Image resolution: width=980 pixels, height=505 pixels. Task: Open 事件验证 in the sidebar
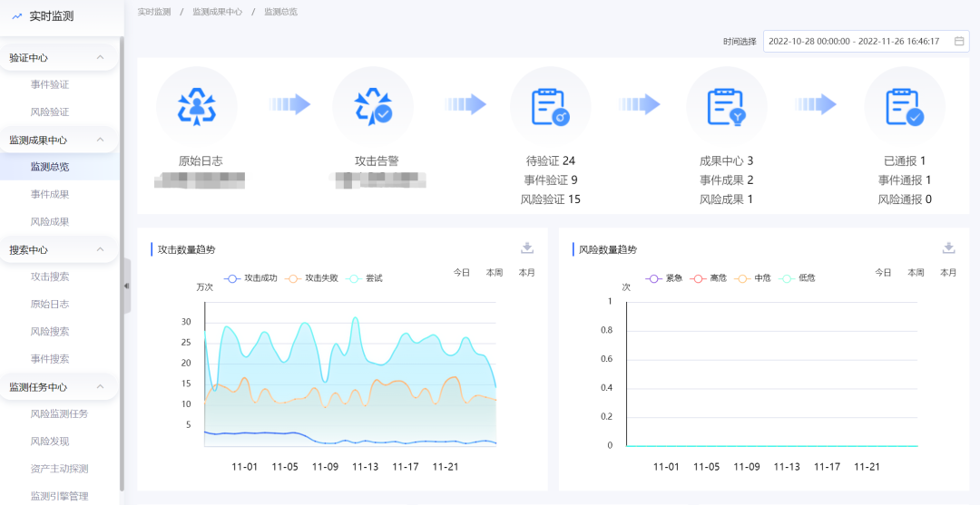(x=50, y=84)
